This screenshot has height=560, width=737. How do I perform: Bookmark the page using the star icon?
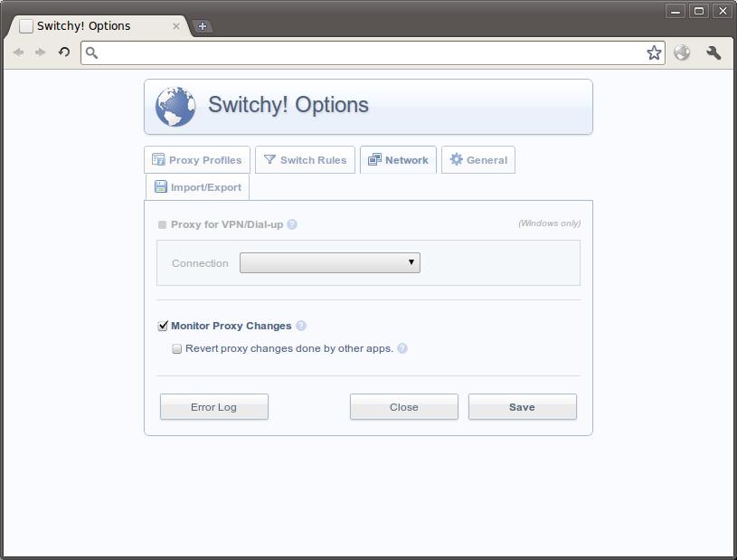[654, 52]
